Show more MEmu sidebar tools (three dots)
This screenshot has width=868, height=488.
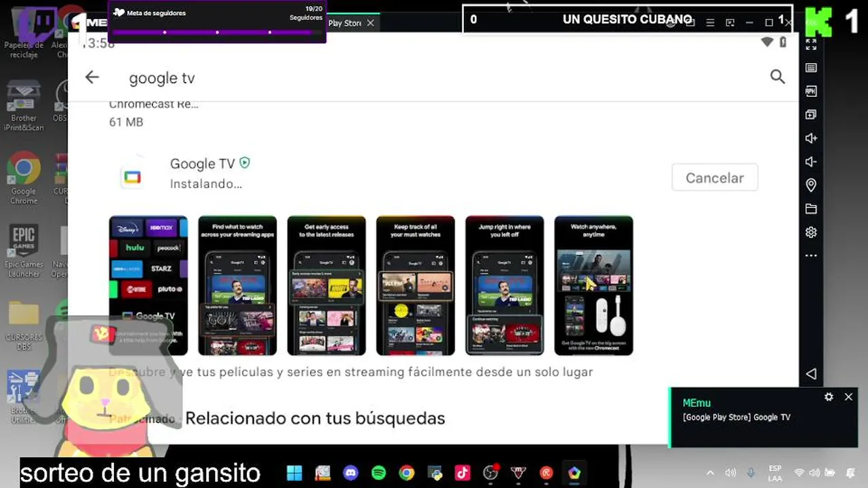(x=811, y=256)
